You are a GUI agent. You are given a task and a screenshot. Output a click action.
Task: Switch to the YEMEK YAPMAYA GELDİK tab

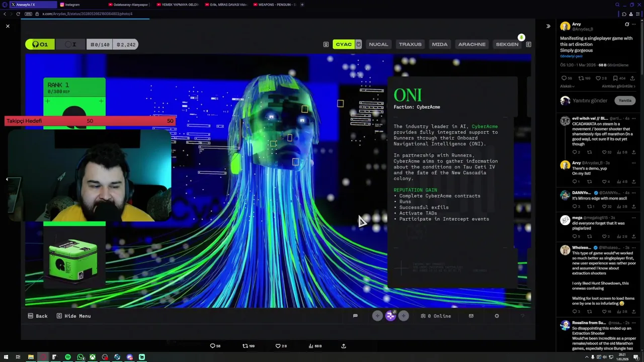(177, 5)
